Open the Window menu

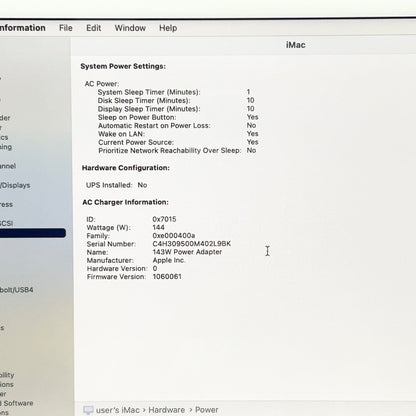pos(130,28)
